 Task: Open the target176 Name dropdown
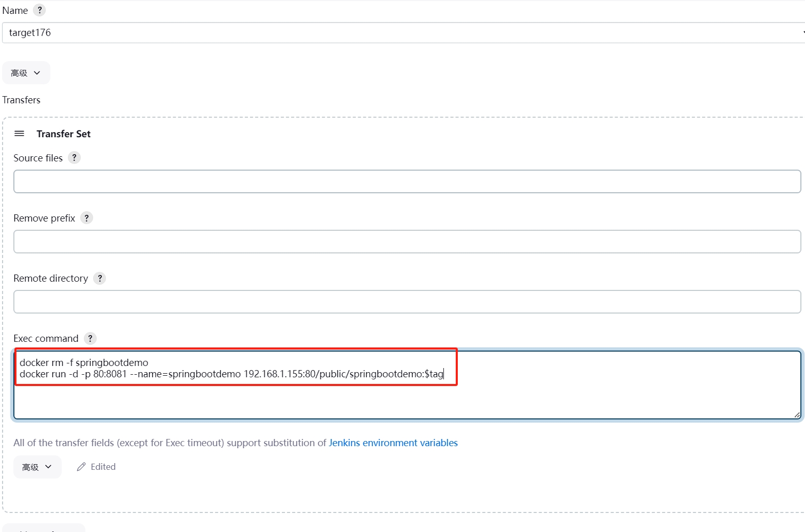click(x=403, y=32)
